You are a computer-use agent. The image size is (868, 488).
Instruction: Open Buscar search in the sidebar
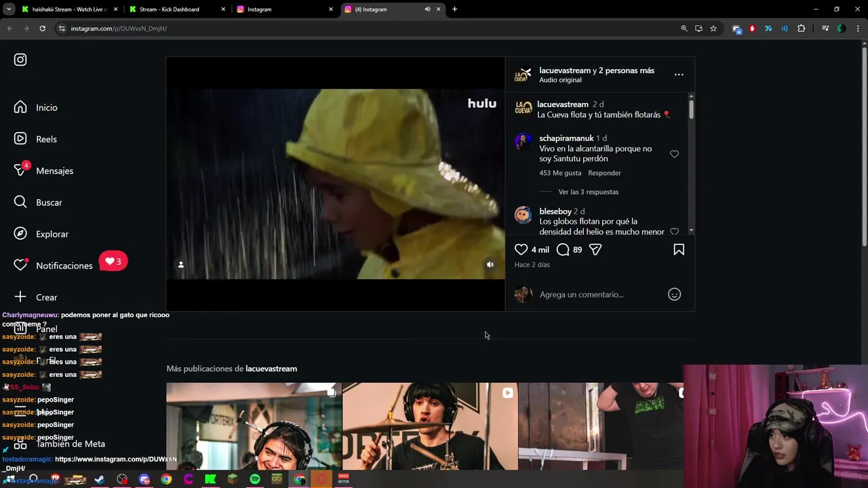39,202
